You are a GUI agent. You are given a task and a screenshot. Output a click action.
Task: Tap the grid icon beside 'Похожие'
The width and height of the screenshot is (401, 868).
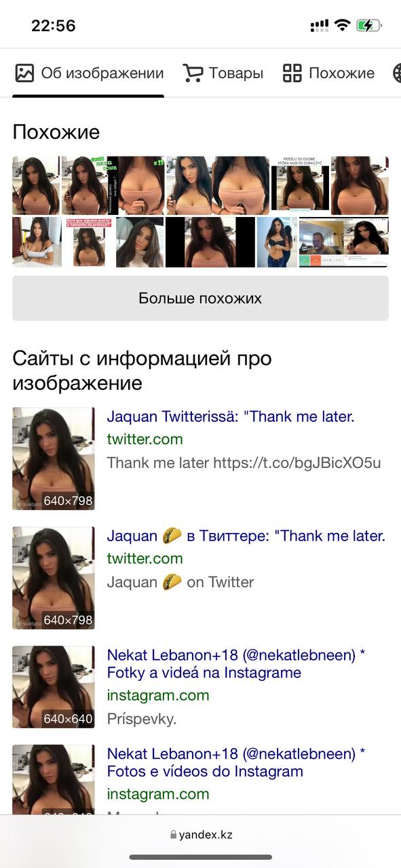click(292, 73)
